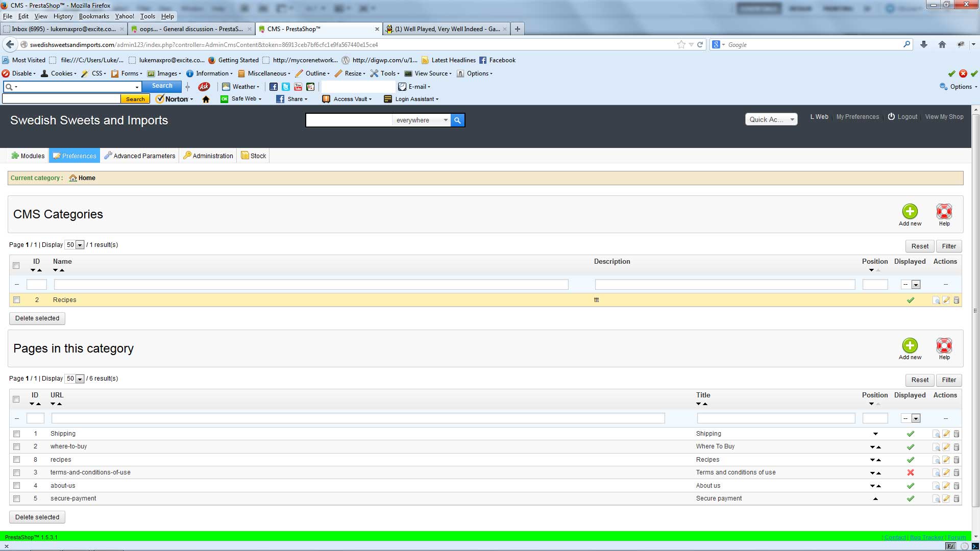
Task: Move where-to-buy page down with position arrow
Action: pos(872,447)
